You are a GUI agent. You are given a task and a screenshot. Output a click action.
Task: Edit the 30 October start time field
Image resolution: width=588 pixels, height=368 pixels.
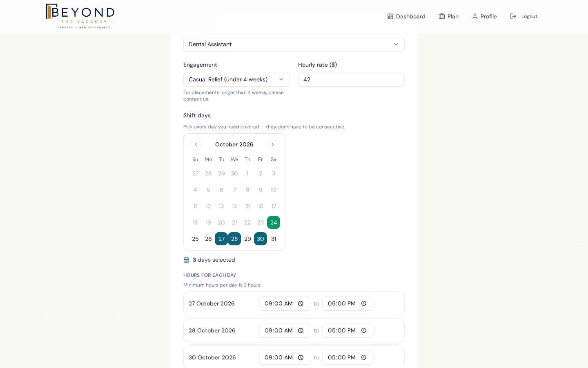tap(285, 357)
